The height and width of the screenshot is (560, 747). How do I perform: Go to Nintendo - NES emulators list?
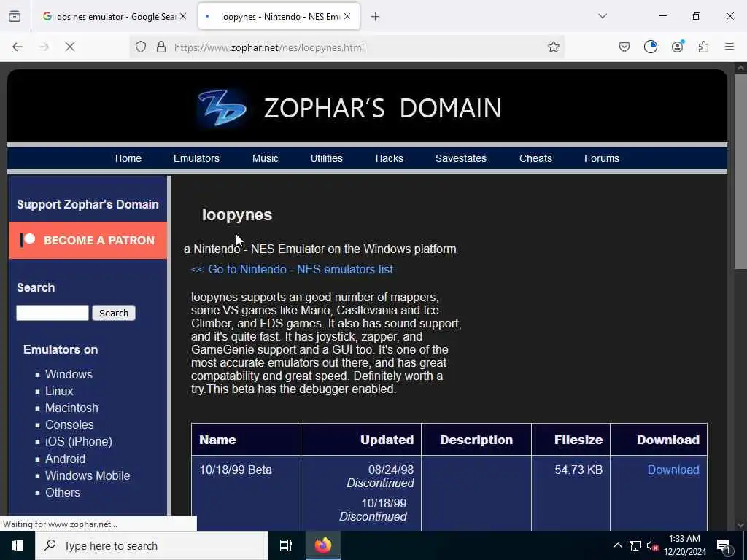pos(292,269)
